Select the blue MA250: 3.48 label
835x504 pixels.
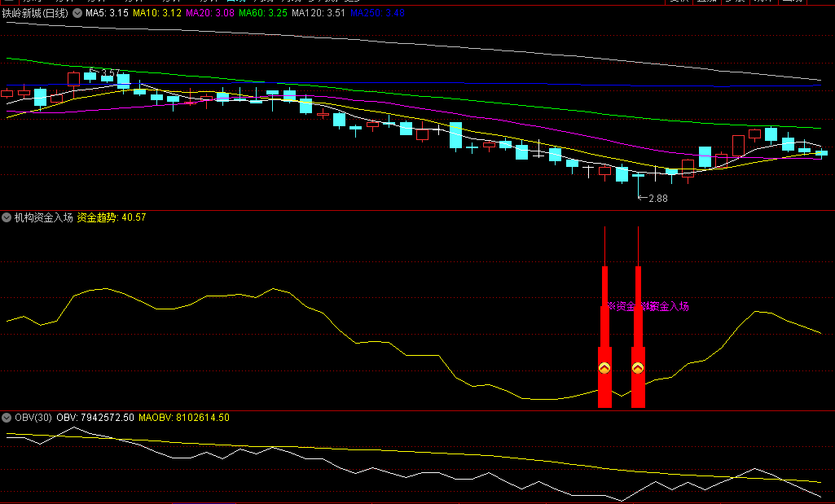pyautogui.click(x=377, y=13)
